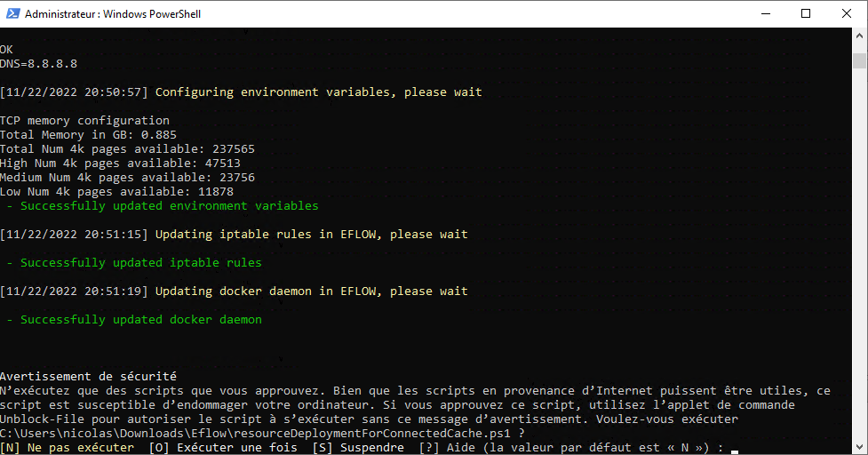Maximize the PowerShell window
Viewport: 868px width, 455px height.
(x=806, y=14)
